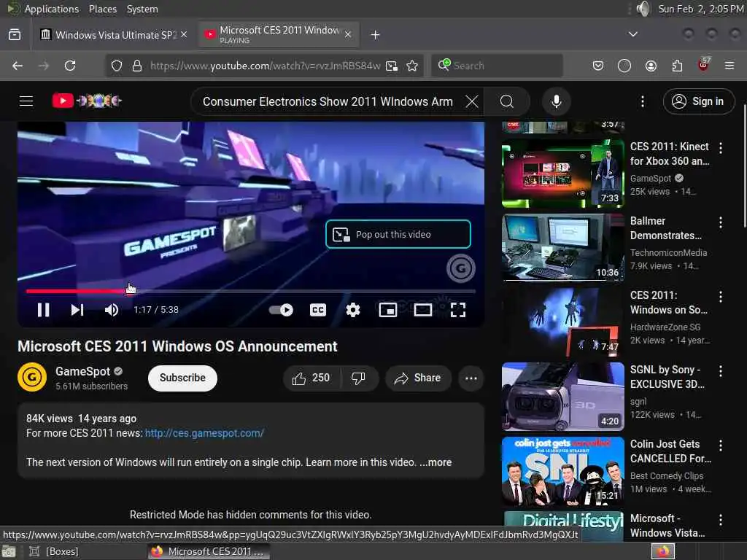Subscribe to GameSpot channel
This screenshot has height=560, width=747.
click(182, 378)
